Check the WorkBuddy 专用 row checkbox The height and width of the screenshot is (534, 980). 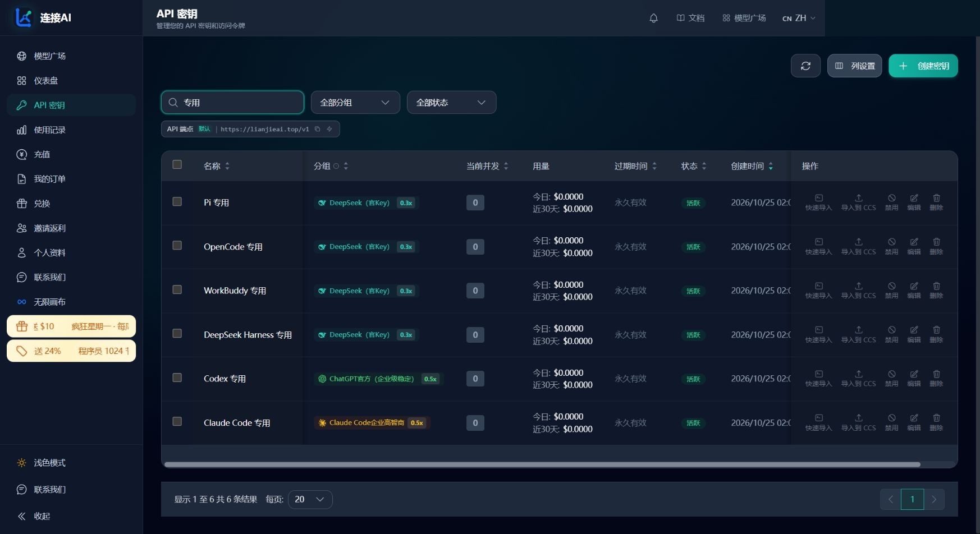click(177, 289)
